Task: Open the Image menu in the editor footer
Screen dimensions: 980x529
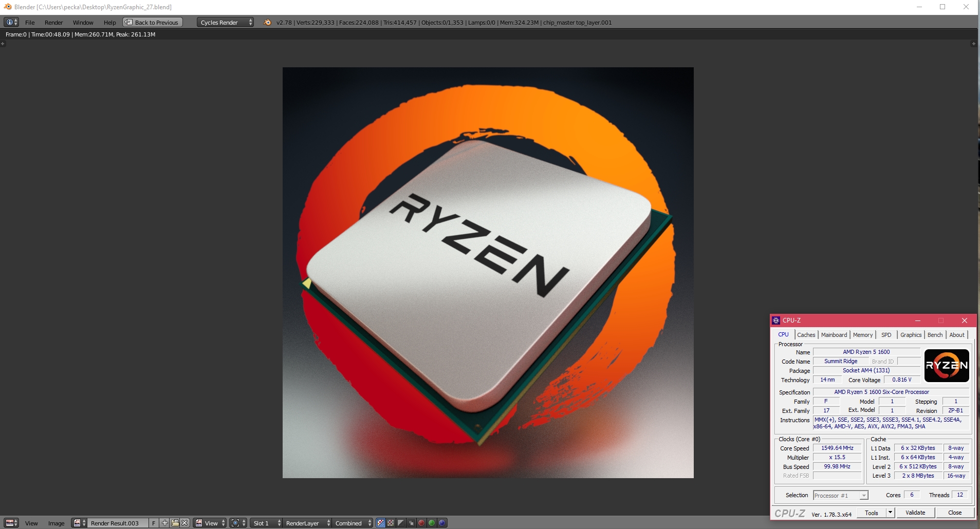Action: (56, 523)
